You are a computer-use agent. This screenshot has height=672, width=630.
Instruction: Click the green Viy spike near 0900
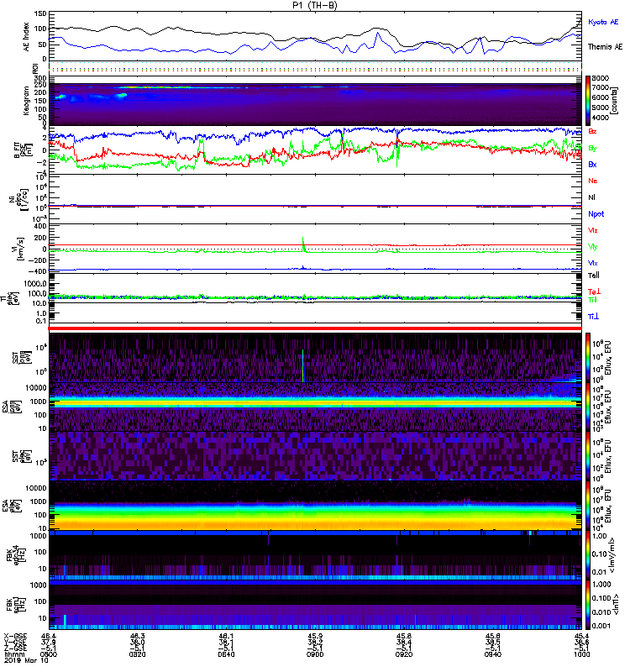pos(303,243)
